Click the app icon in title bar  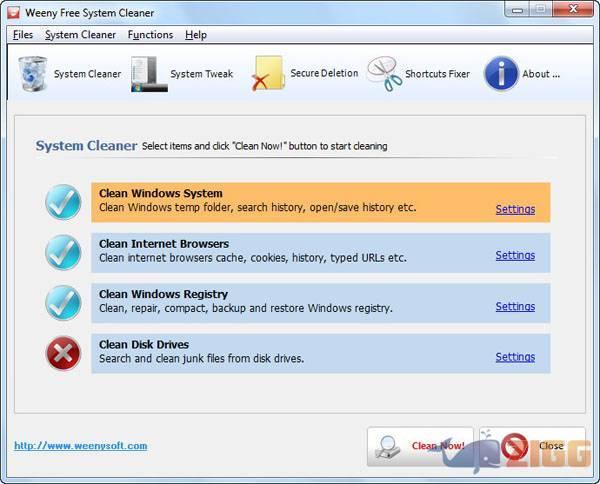pyautogui.click(x=13, y=11)
